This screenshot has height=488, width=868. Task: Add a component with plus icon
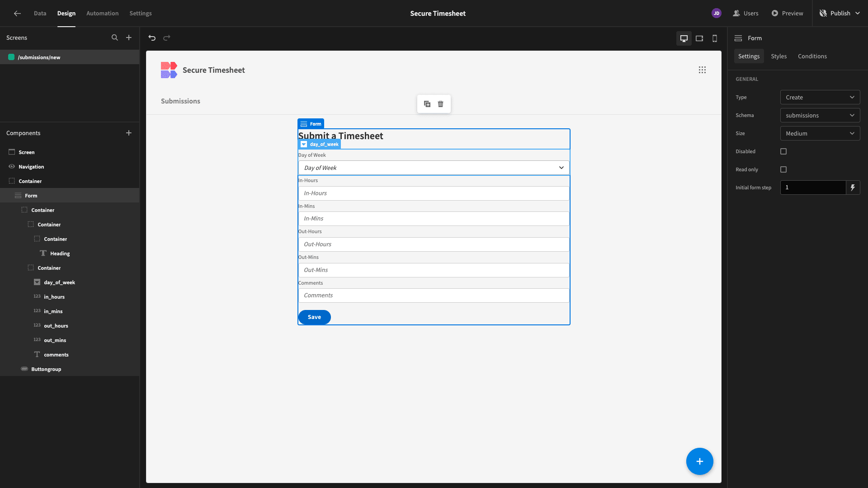129,133
